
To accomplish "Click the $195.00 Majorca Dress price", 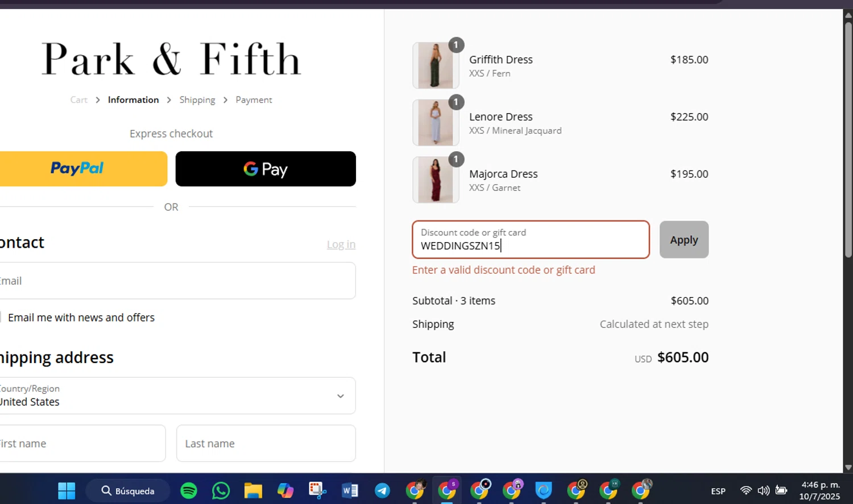I will (x=689, y=174).
